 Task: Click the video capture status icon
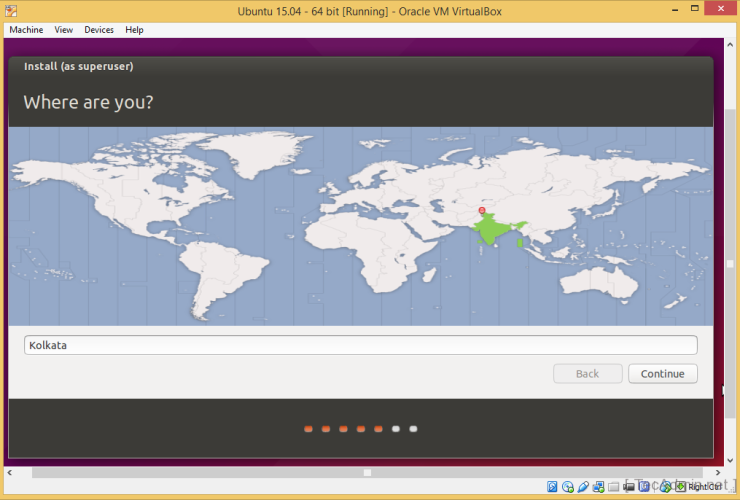click(629, 487)
